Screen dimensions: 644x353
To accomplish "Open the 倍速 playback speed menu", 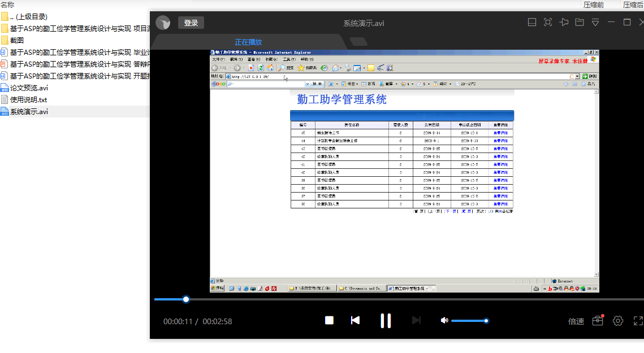I will (x=576, y=321).
